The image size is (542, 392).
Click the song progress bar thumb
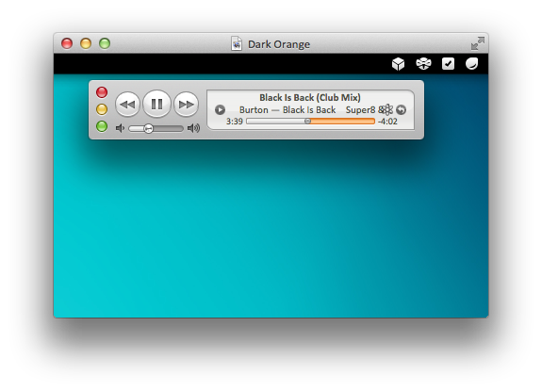(307, 121)
